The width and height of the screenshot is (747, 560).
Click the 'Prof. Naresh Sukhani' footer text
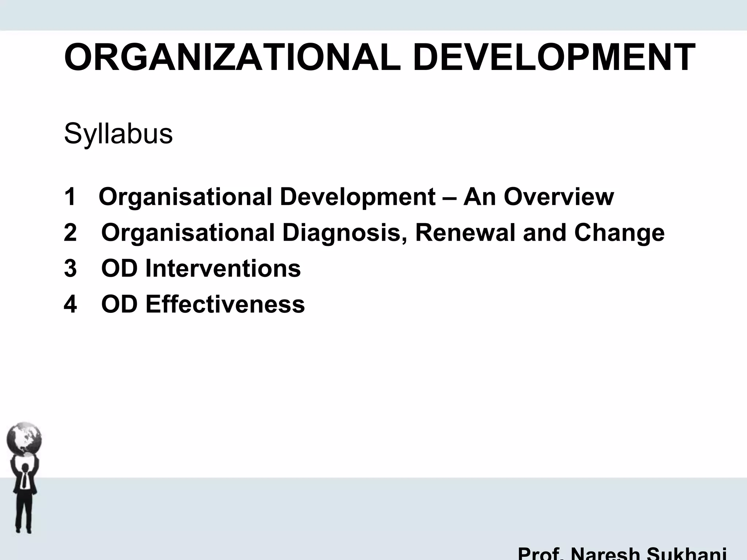[x=622, y=553]
